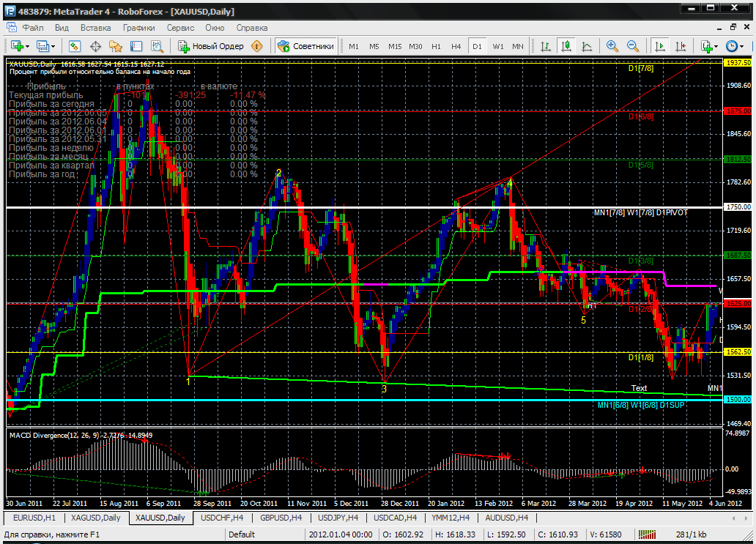Toggle the chart shift icon
This screenshot has width=756, height=544.
click(681, 46)
